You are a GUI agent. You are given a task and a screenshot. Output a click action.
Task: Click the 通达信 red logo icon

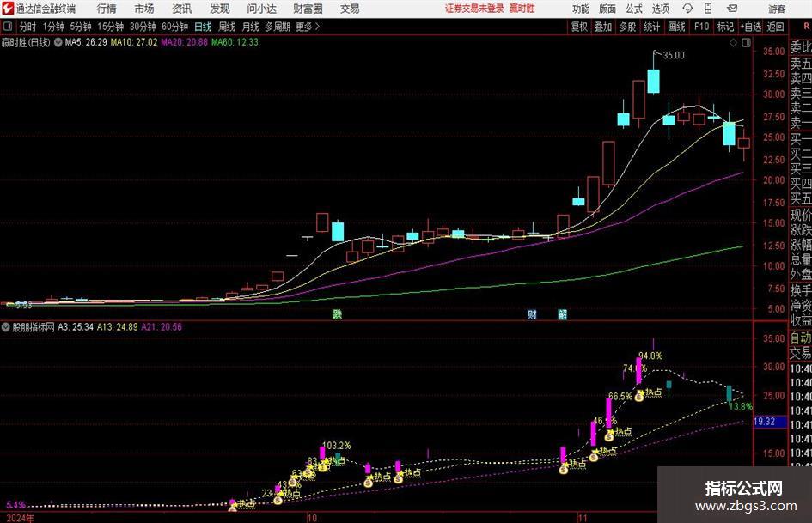(x=8, y=9)
